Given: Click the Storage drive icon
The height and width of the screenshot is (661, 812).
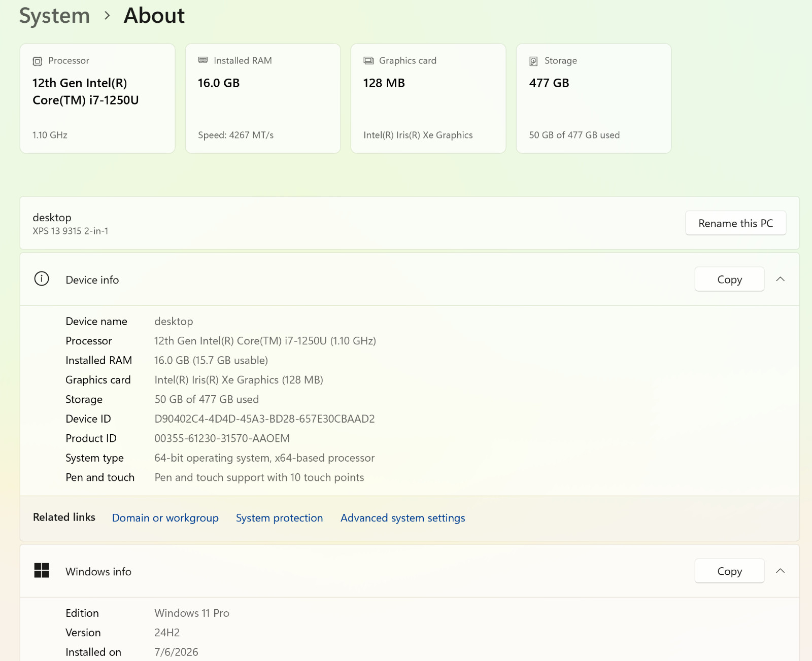Looking at the screenshot, I should [533, 61].
